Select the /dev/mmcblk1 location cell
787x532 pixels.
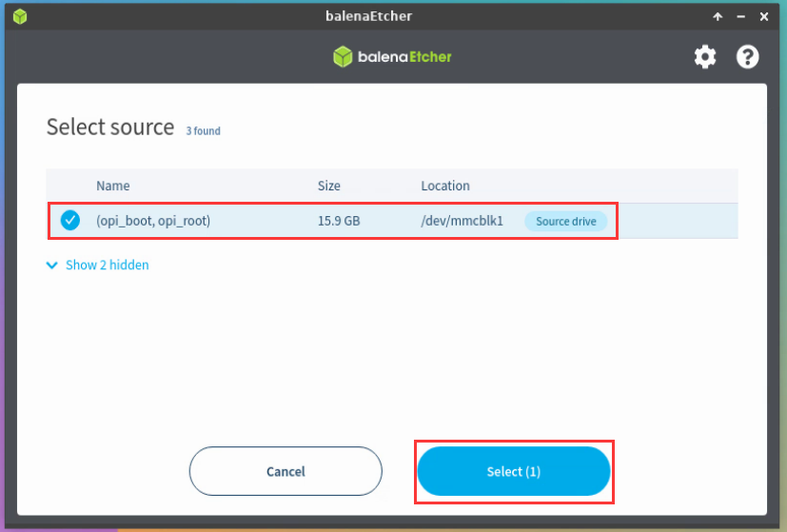462,222
